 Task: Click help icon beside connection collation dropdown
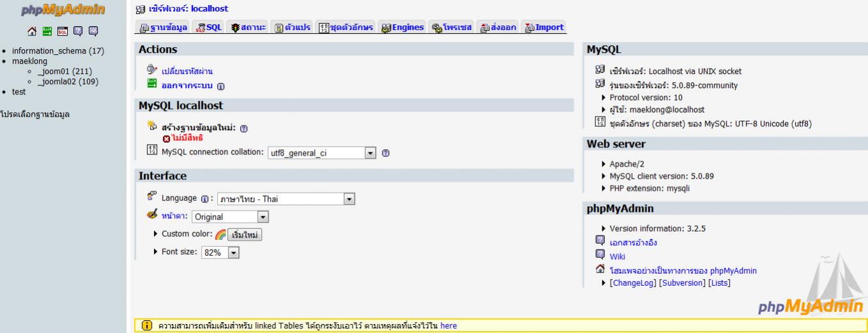385,152
